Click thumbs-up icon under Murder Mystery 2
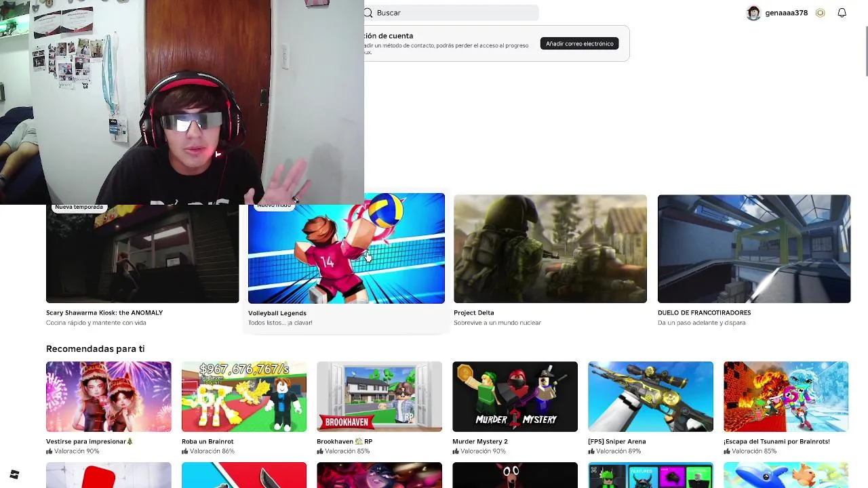This screenshot has width=868, height=488. point(456,451)
